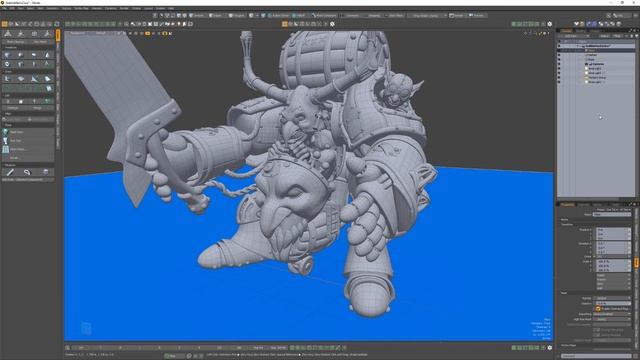Image resolution: width=640 pixels, height=360 pixels.
Task: Open the Geometry menu
Action: 52,8
